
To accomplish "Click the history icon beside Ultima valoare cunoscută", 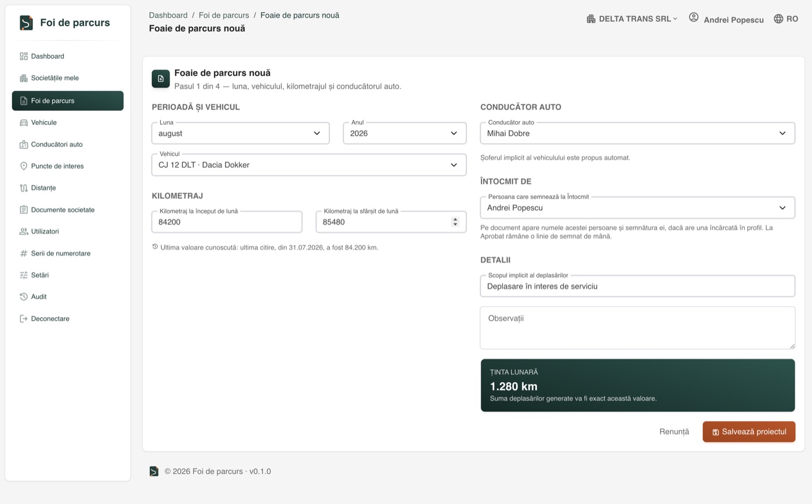I will click(155, 247).
